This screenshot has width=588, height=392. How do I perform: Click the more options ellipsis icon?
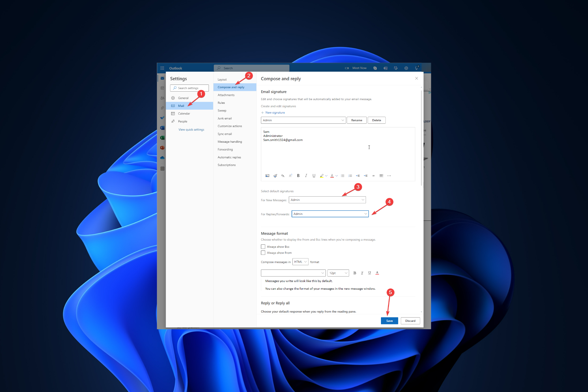[389, 176]
